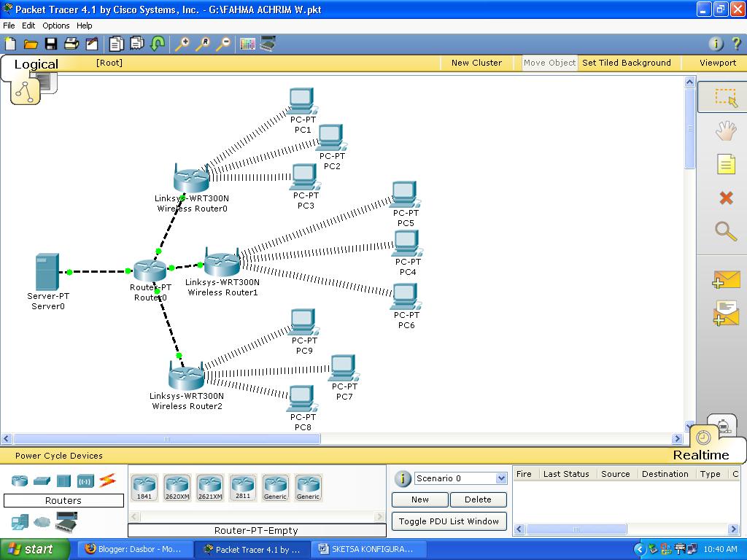Screen dimensions: 747x560
Task: Click the Server0 device
Action: click(47, 272)
